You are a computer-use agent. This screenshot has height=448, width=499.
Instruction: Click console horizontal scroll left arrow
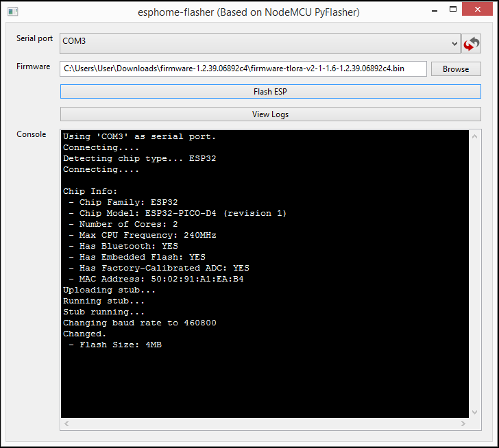pyautogui.click(x=66, y=423)
